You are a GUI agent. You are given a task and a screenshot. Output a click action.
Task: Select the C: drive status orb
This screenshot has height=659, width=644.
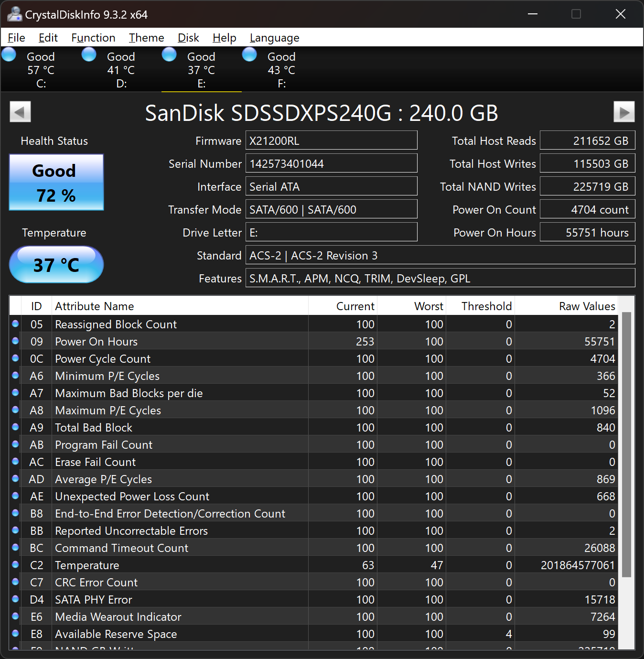9,55
